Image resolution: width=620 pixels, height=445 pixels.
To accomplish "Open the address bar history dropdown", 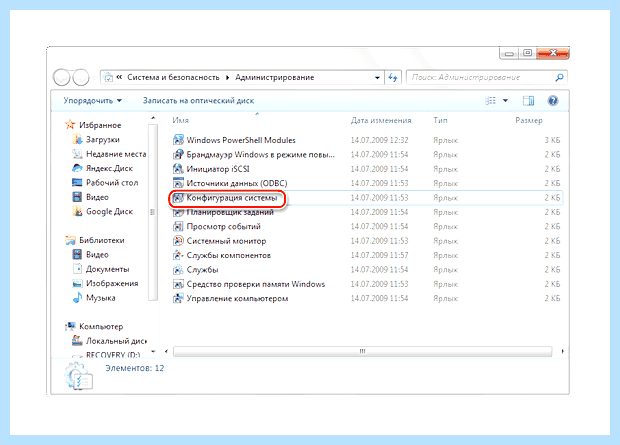I will click(377, 78).
